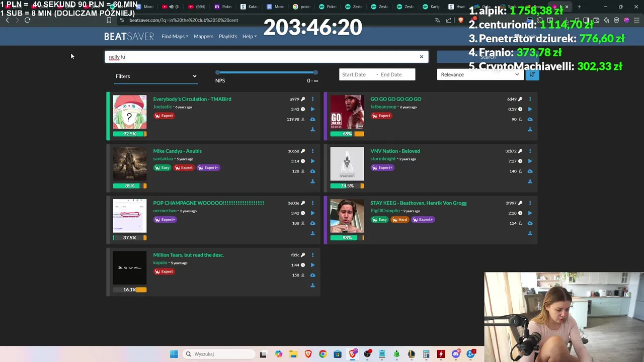Open mapper fatbeanzoop's profile
The image size is (644, 362).
click(383, 107)
